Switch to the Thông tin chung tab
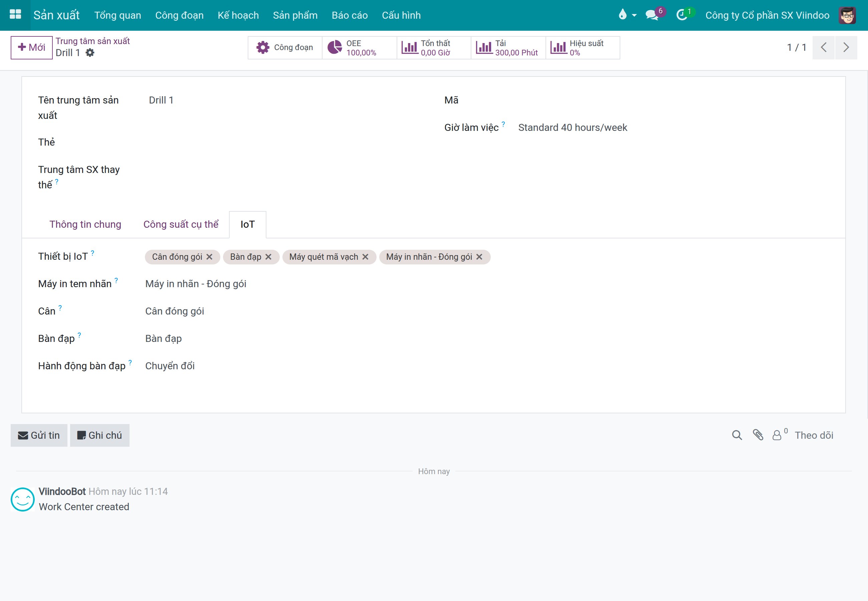Screen dimensions: 868x601 point(85,224)
